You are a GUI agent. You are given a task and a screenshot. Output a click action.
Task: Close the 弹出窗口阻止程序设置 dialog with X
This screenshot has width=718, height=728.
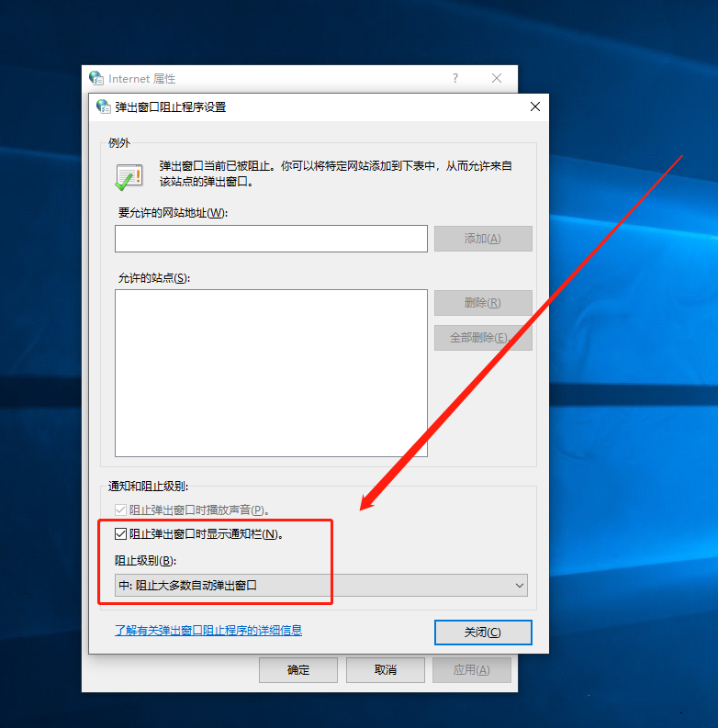pos(535,106)
